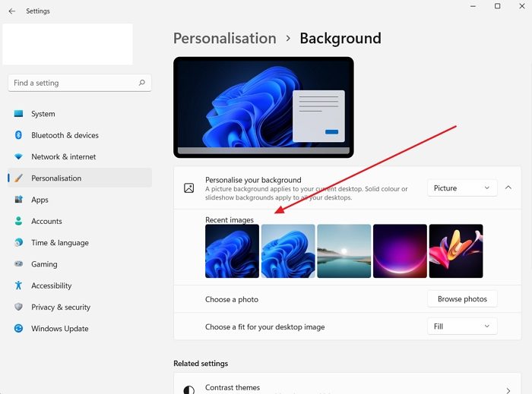The width and height of the screenshot is (532, 394).
Task: Open Accounts settings
Action: (80, 221)
